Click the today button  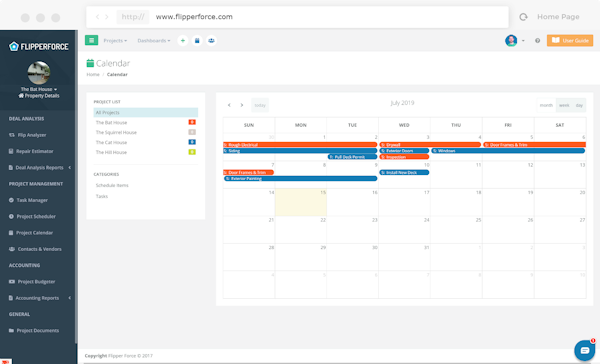(x=260, y=105)
